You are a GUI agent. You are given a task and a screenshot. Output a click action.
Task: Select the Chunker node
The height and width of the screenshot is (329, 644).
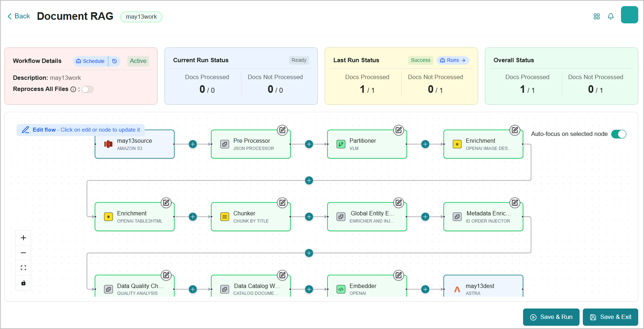(x=251, y=217)
